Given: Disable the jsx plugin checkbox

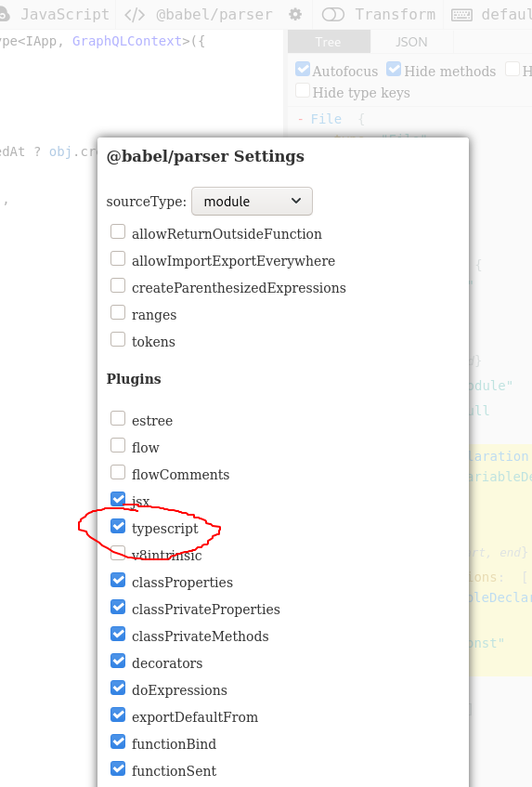Looking at the screenshot, I should coord(118,499).
